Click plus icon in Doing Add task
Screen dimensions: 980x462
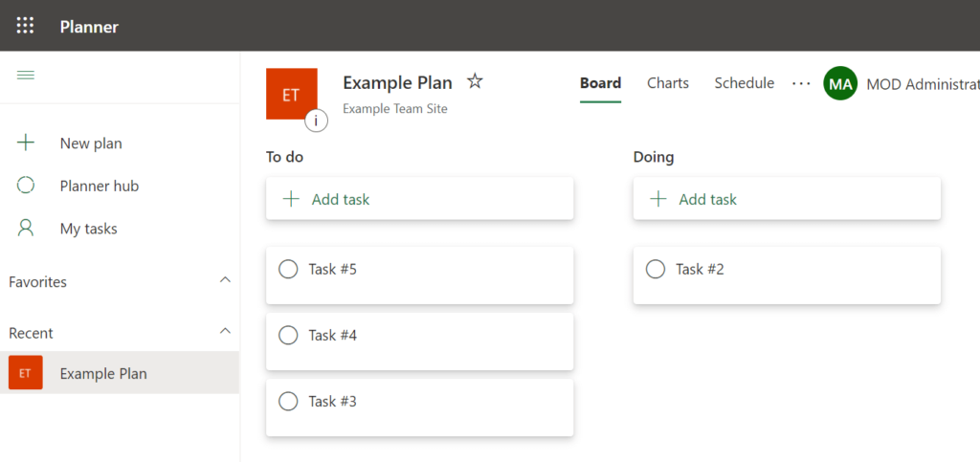(658, 199)
